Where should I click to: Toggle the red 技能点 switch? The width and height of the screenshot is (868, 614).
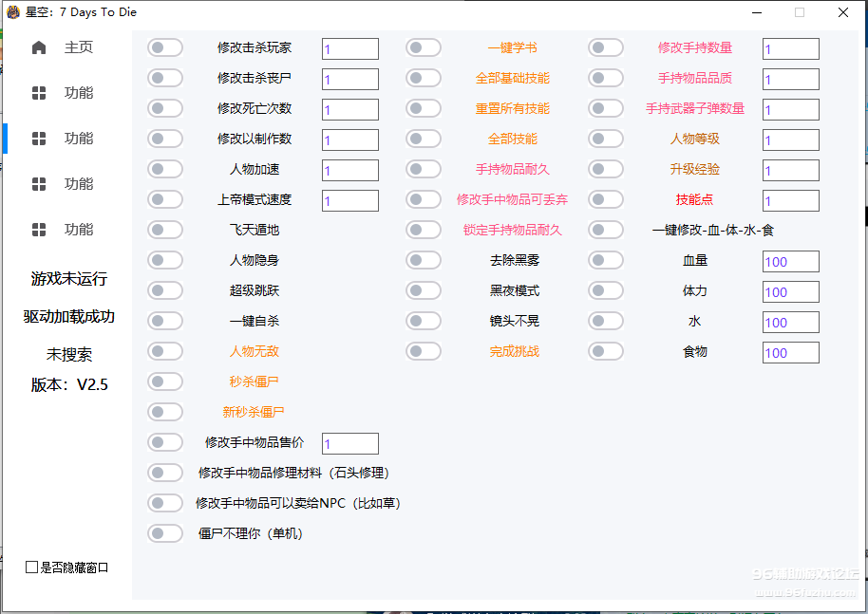[606, 199]
